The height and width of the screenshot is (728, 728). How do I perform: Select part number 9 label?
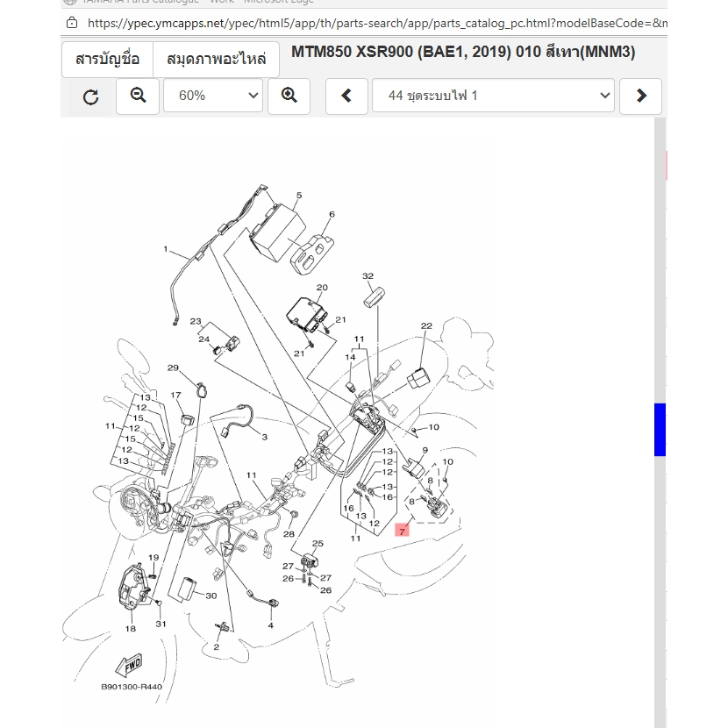point(425,450)
